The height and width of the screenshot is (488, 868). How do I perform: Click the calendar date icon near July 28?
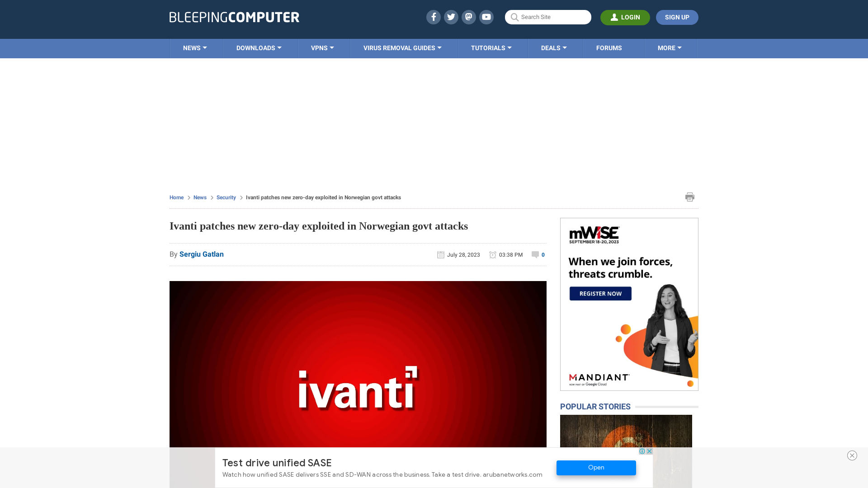coord(441,254)
